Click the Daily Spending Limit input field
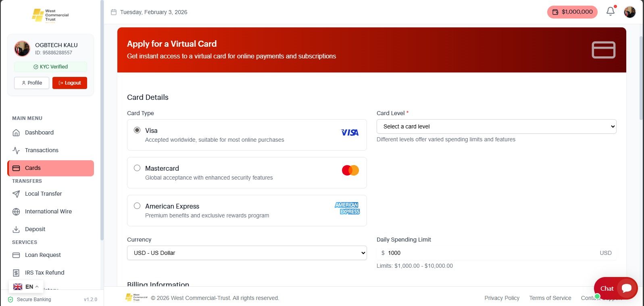The image size is (644, 306). point(496,253)
